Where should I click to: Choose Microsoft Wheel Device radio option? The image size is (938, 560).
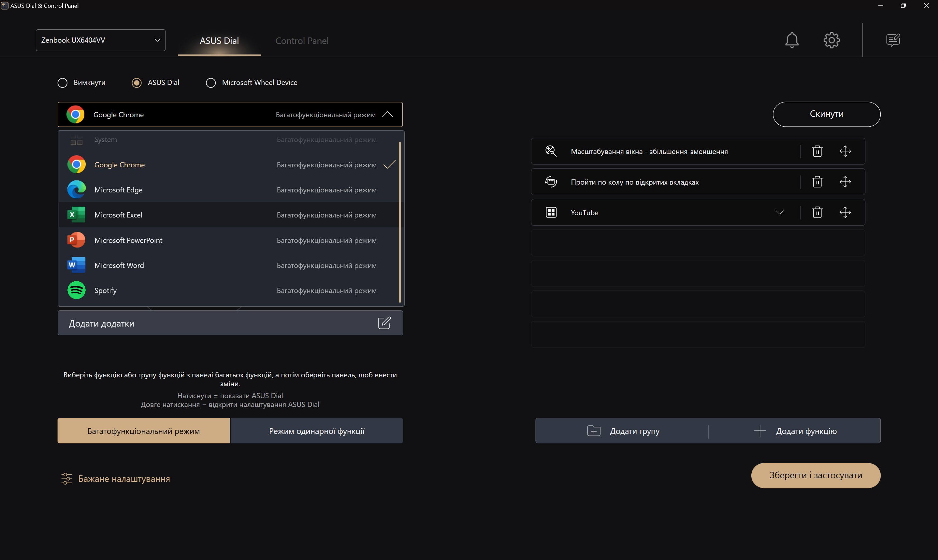(x=211, y=83)
